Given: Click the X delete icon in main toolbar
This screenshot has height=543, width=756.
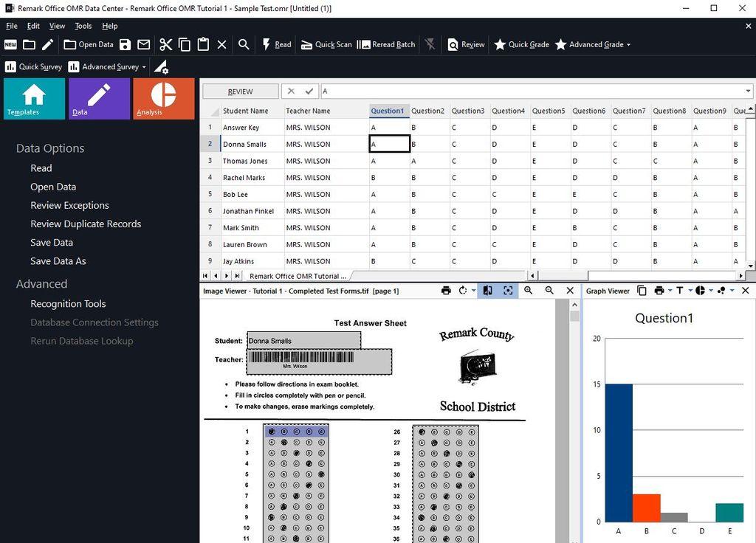Looking at the screenshot, I should click(x=221, y=45).
